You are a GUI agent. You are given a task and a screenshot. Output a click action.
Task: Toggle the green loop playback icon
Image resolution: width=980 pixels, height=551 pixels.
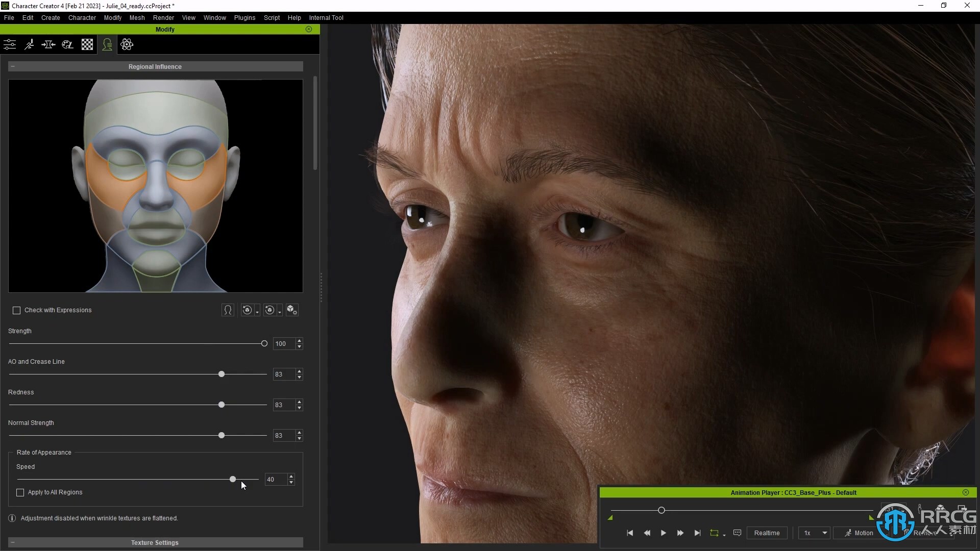click(714, 533)
